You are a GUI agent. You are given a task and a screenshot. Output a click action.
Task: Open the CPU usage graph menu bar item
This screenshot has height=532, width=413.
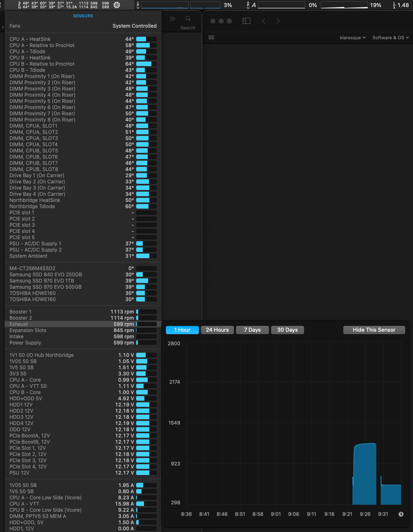pyautogui.click(x=185, y=5)
